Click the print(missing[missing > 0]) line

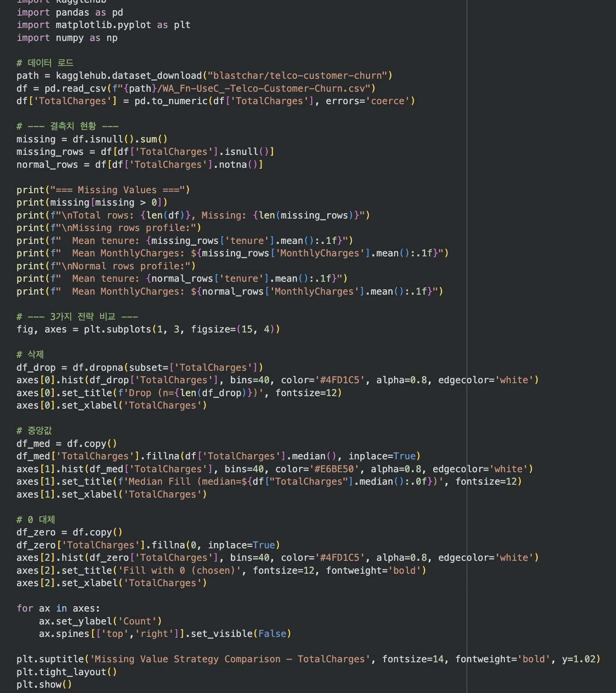click(x=92, y=203)
